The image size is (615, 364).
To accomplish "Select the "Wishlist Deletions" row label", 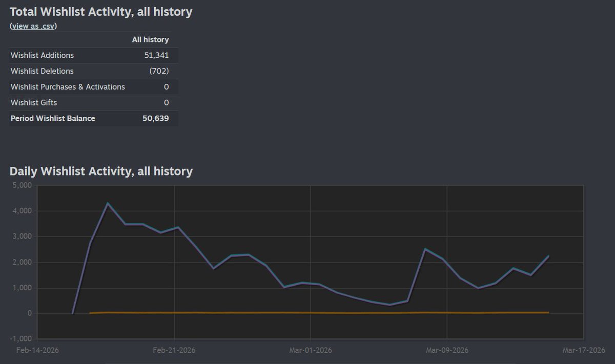I will point(42,71).
